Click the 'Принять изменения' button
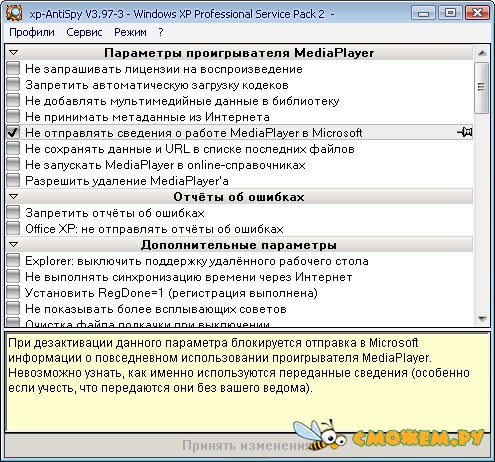This screenshot has height=462, width=495. click(x=247, y=445)
